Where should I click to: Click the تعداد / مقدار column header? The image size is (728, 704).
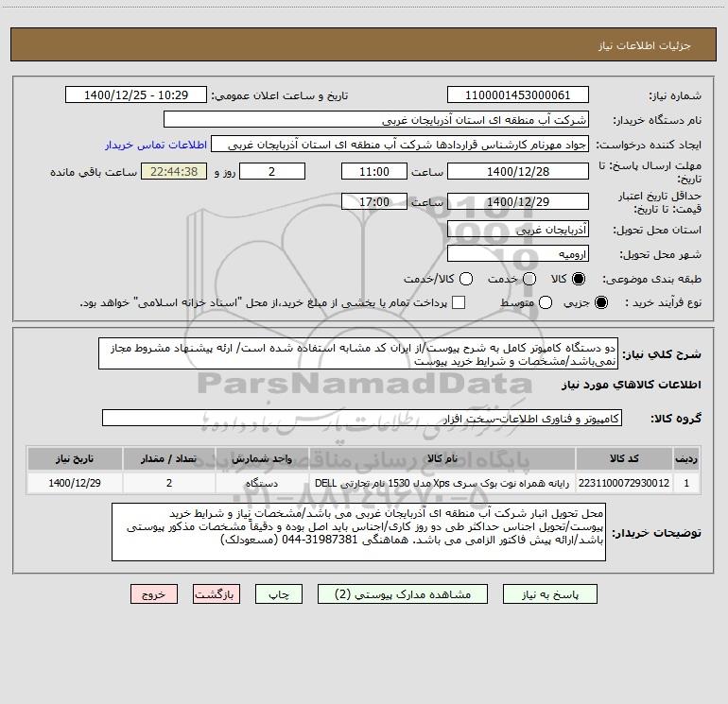tap(169, 458)
